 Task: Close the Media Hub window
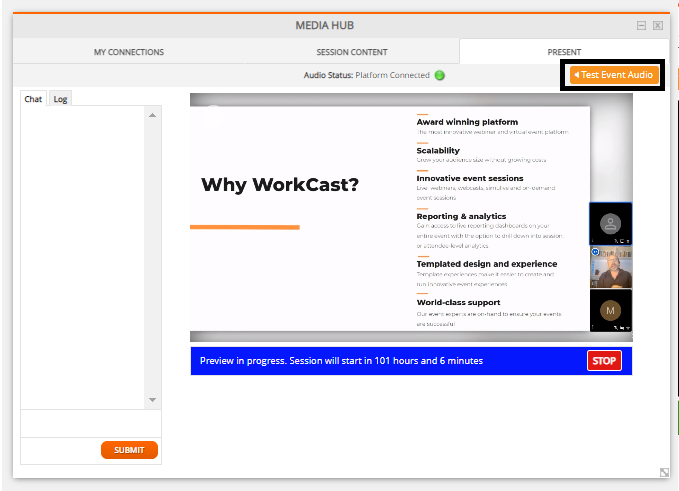pos(658,26)
